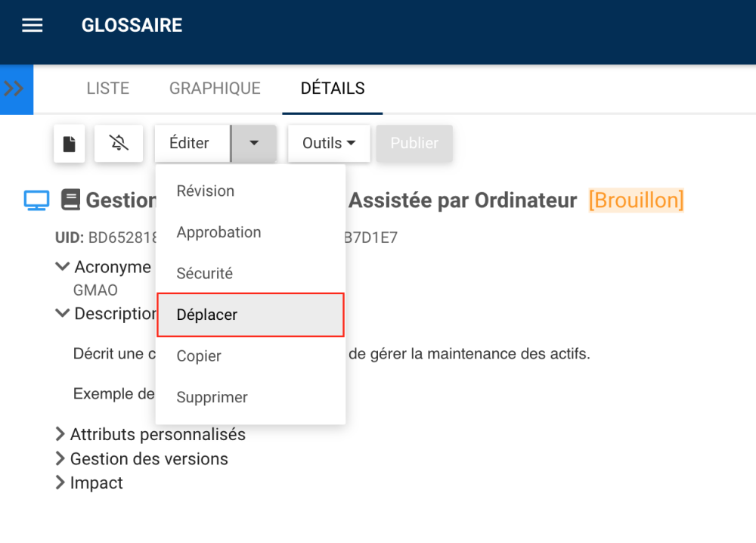The width and height of the screenshot is (756, 543).
Task: Collapse the Acronyme section
Action: coord(63,267)
